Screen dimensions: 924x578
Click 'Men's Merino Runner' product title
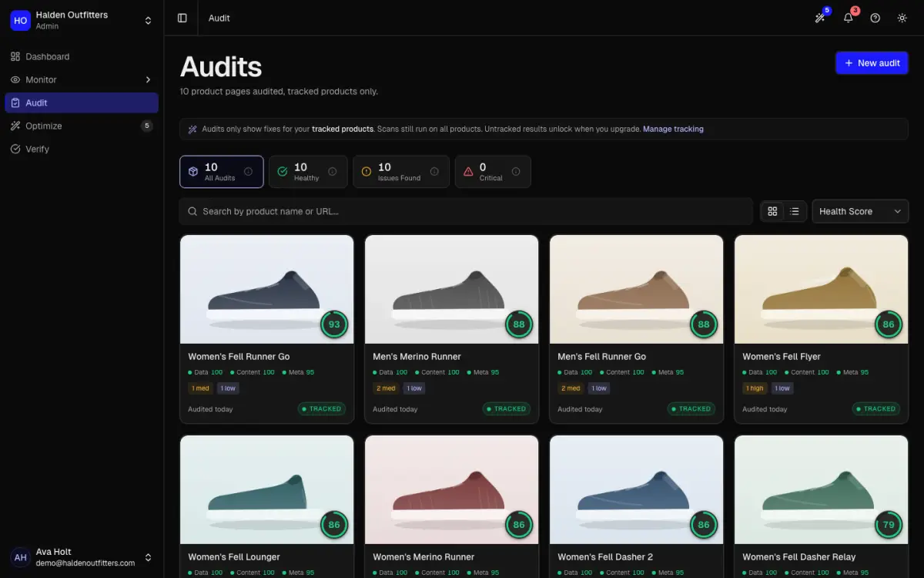(417, 356)
